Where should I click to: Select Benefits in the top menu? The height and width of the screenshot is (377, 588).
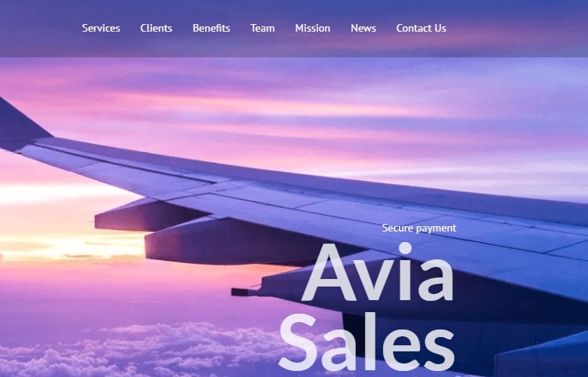pos(211,28)
